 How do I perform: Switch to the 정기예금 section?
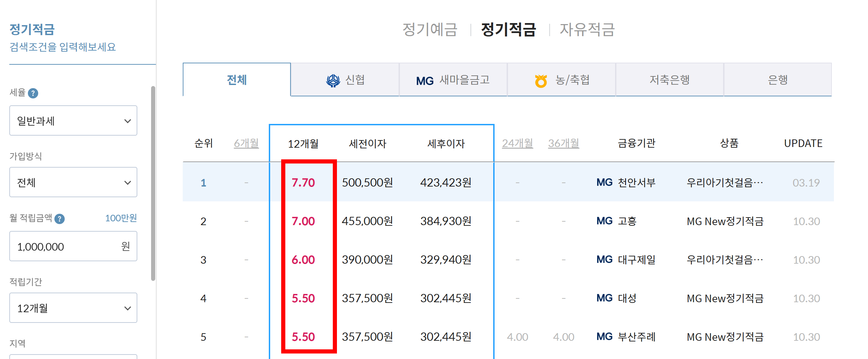click(430, 29)
